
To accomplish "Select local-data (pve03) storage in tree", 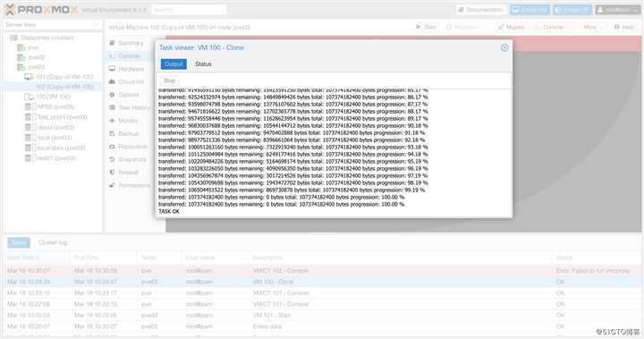I will (x=61, y=148).
